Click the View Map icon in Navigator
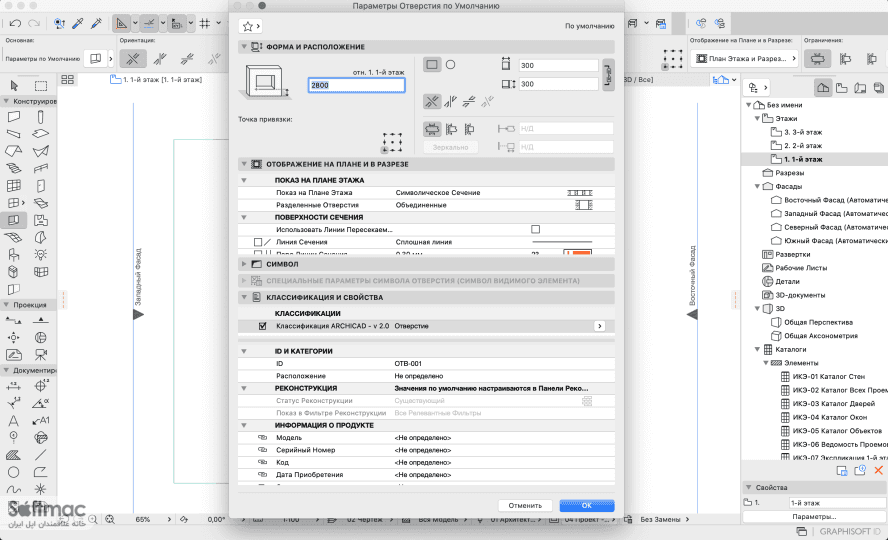Screen dimensions: 888x540 pyautogui.click(x=842, y=88)
